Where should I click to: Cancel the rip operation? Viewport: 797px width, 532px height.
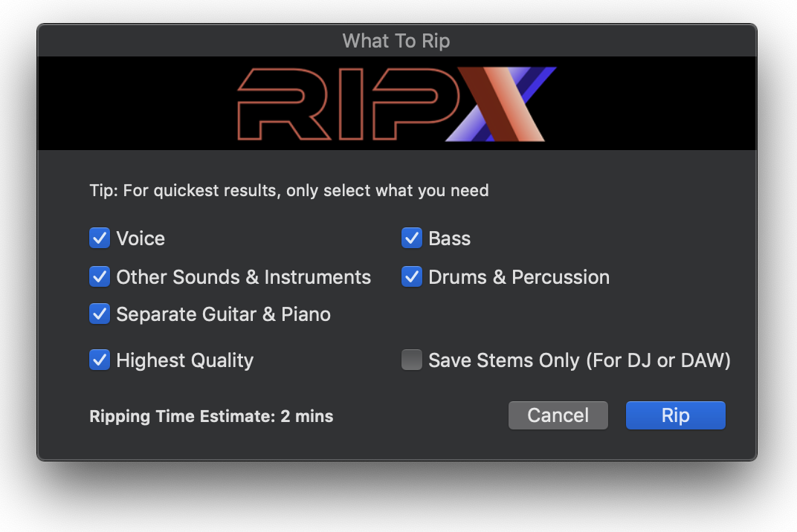click(558, 415)
